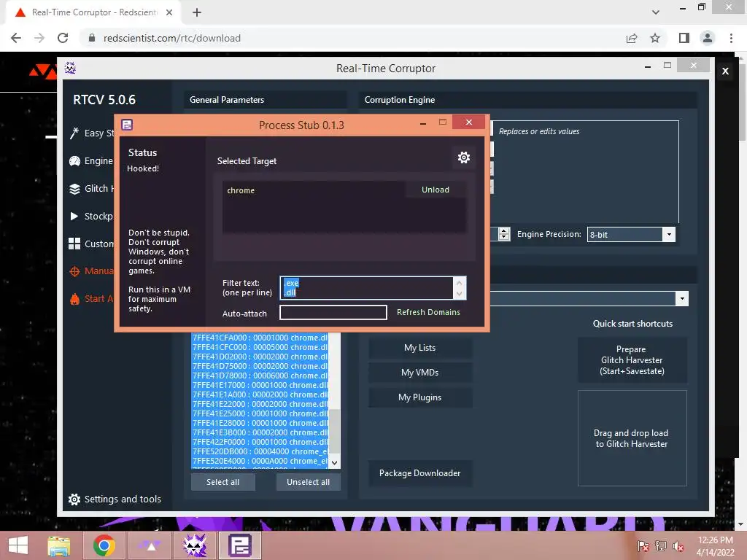Image resolution: width=747 pixels, height=560 pixels.
Task: Click the Manual Blast crosshair icon
Action: 74,271
